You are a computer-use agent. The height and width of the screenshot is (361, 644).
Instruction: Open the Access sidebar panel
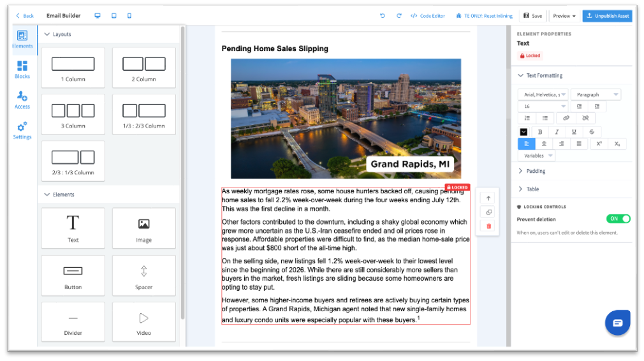(x=22, y=100)
